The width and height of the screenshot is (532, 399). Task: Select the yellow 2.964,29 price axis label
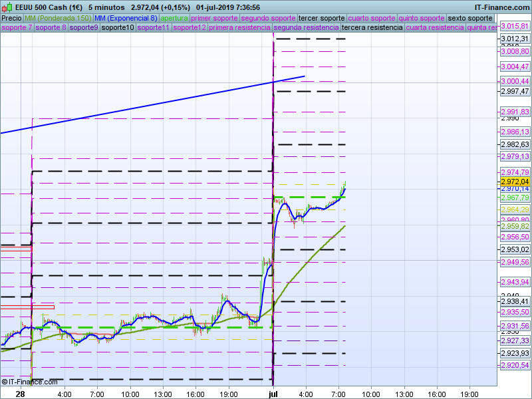point(515,209)
